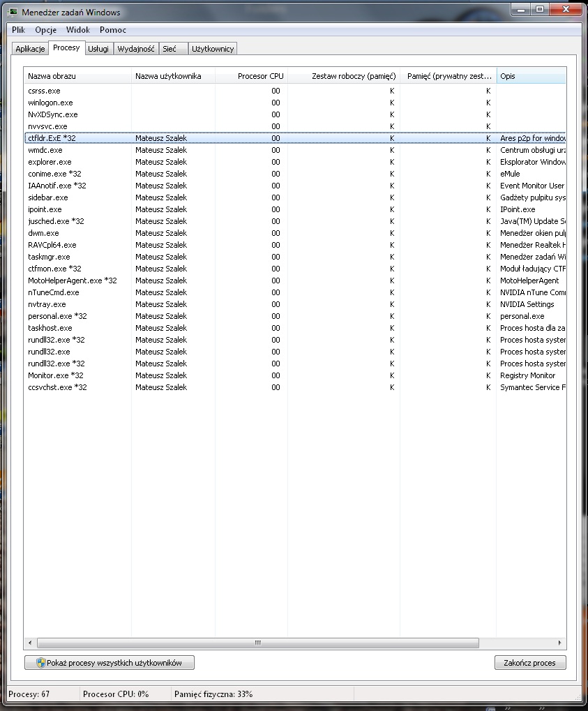Switch to the Usługi tab

(x=98, y=49)
